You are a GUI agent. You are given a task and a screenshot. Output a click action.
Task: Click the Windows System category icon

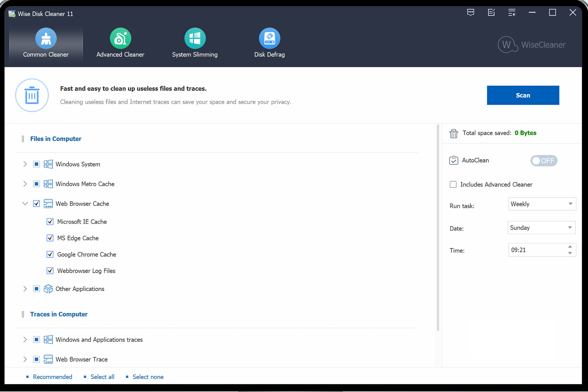click(x=48, y=164)
